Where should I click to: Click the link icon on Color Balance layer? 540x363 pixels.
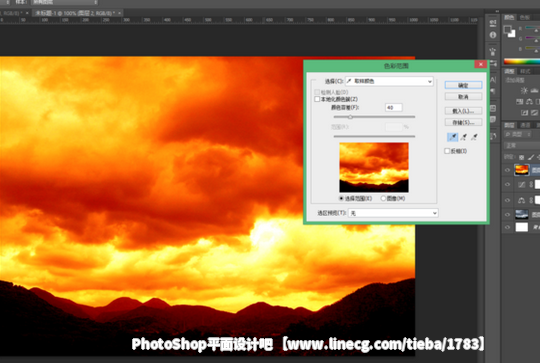pyautogui.click(x=531, y=200)
